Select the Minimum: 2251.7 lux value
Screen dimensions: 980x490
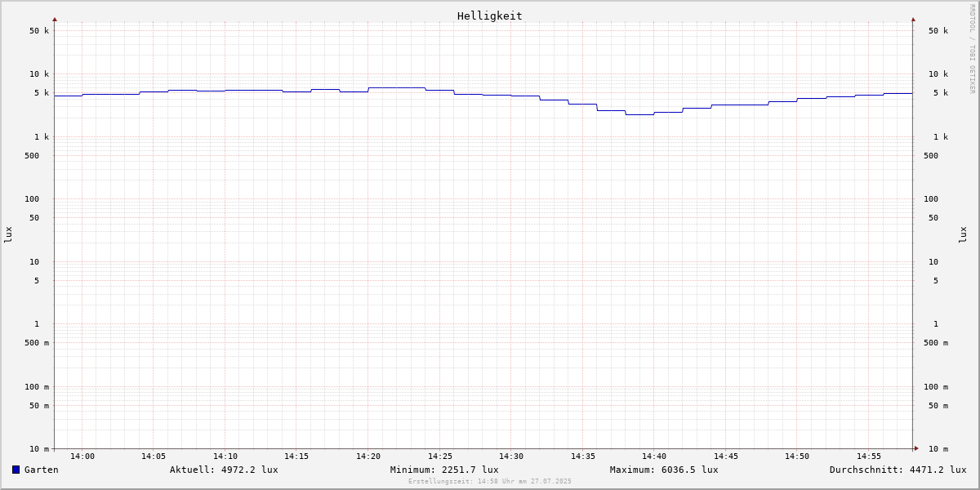point(444,470)
